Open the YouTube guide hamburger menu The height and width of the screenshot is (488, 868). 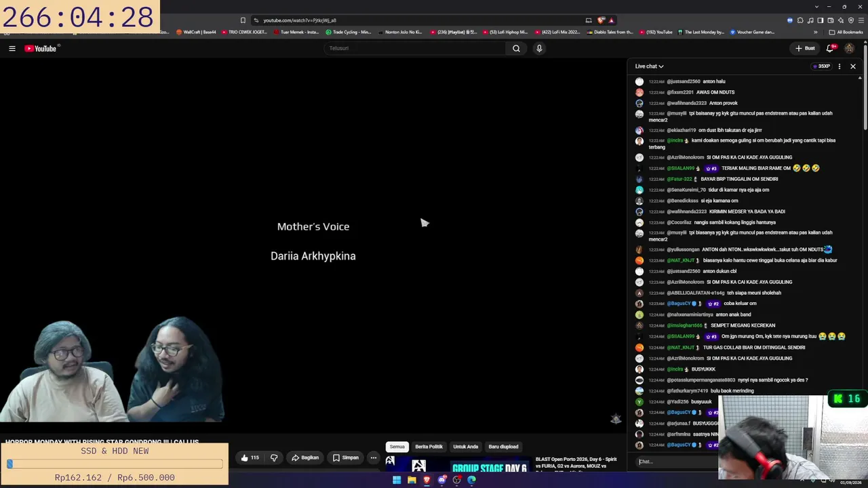click(x=12, y=48)
